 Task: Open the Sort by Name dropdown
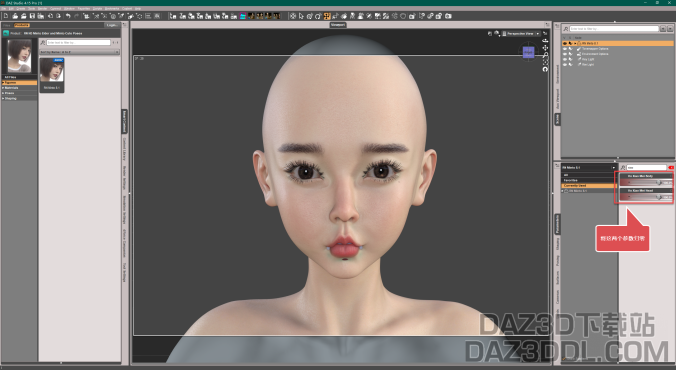(x=79, y=52)
